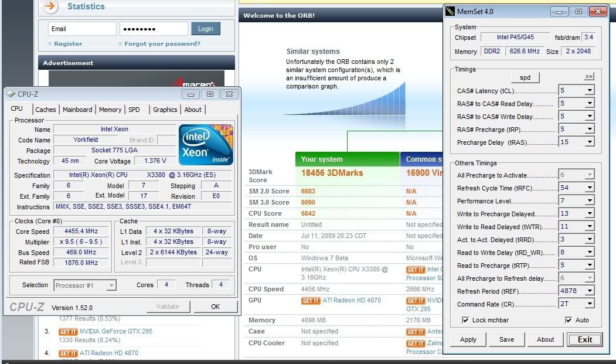Click the advertisement banner image
The width and height of the screenshot is (616, 364).
coord(137,79)
